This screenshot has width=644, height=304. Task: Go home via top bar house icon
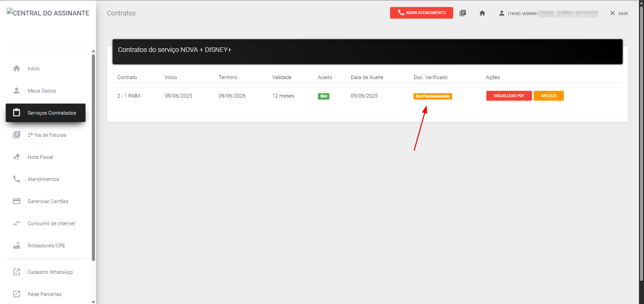pos(482,13)
